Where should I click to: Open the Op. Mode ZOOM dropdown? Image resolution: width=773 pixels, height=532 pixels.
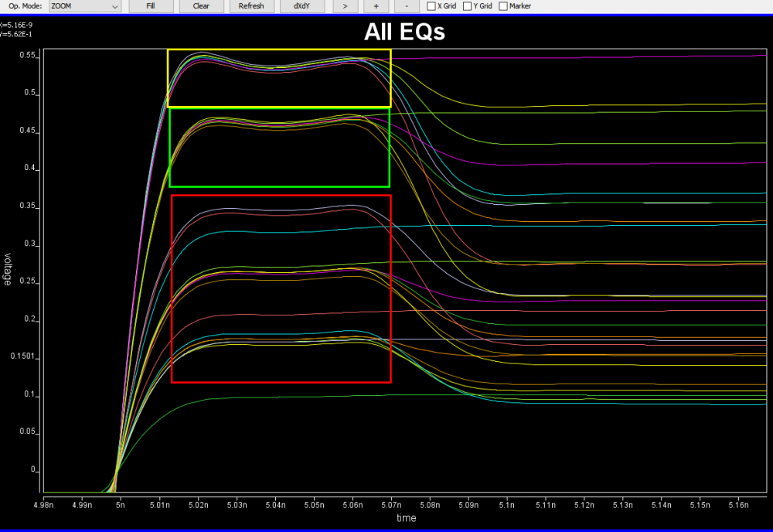tap(84, 6)
